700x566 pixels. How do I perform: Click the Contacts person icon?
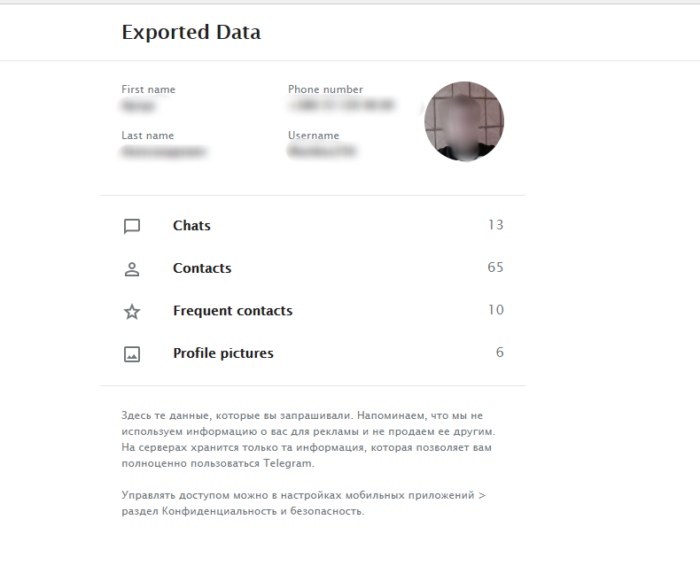(131, 269)
